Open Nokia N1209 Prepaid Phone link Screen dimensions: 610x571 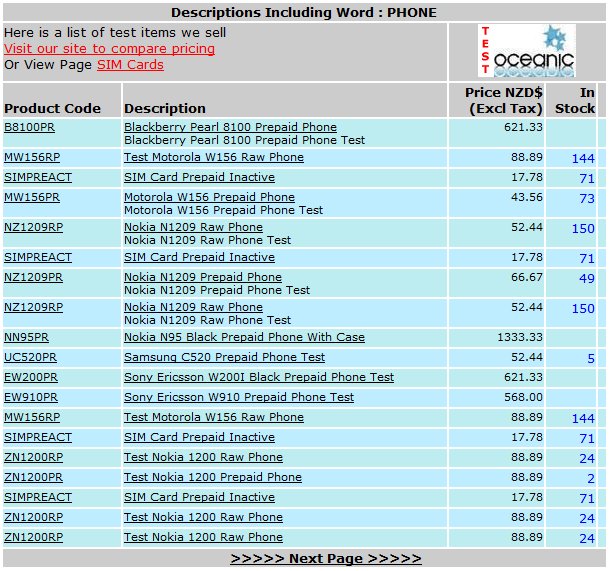(203, 277)
